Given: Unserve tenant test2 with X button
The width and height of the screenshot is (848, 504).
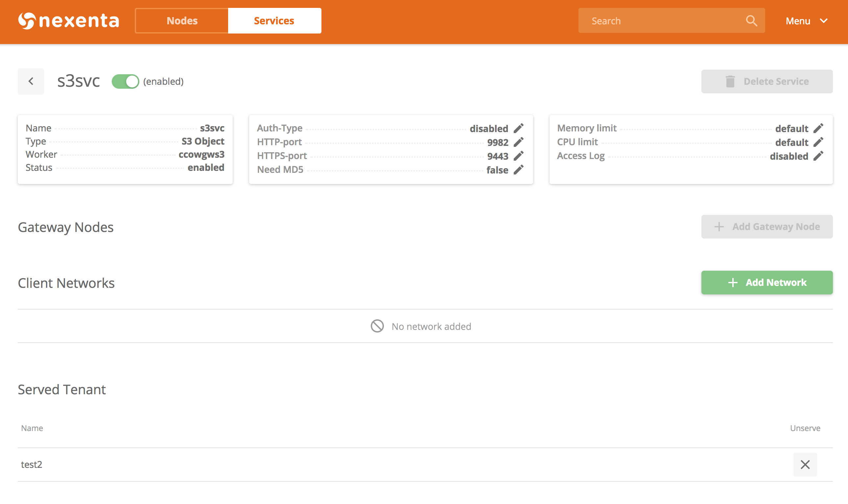Looking at the screenshot, I should (x=805, y=464).
